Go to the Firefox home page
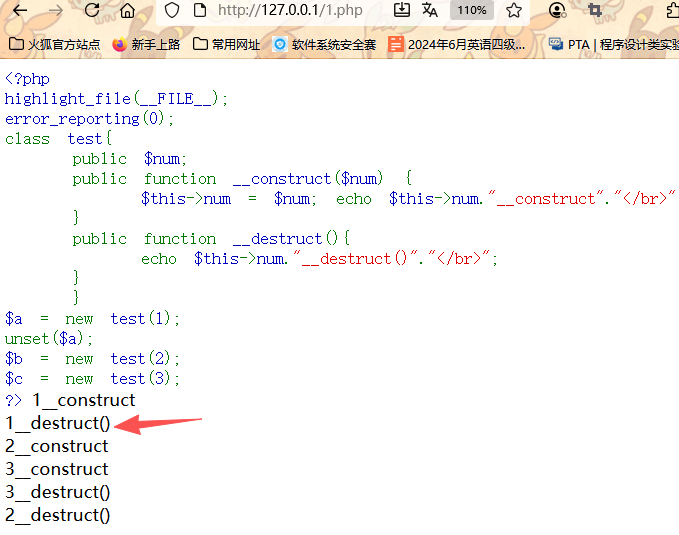The width and height of the screenshot is (679, 535). pyautogui.click(x=127, y=11)
